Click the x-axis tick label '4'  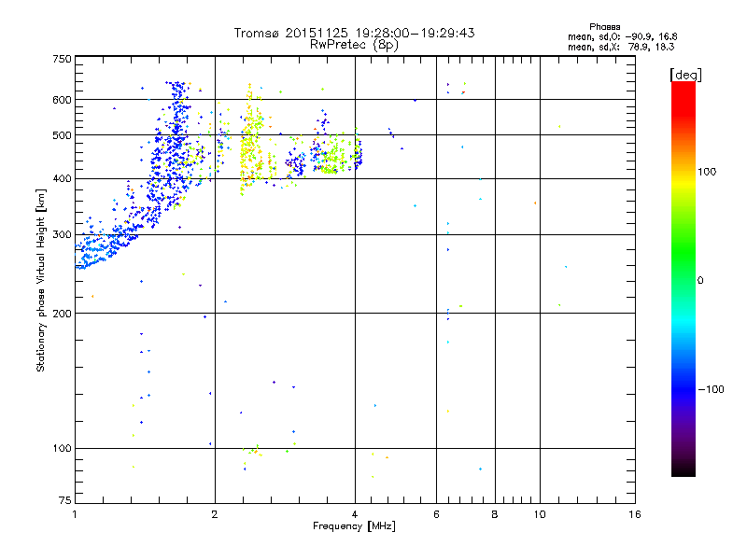click(x=355, y=514)
